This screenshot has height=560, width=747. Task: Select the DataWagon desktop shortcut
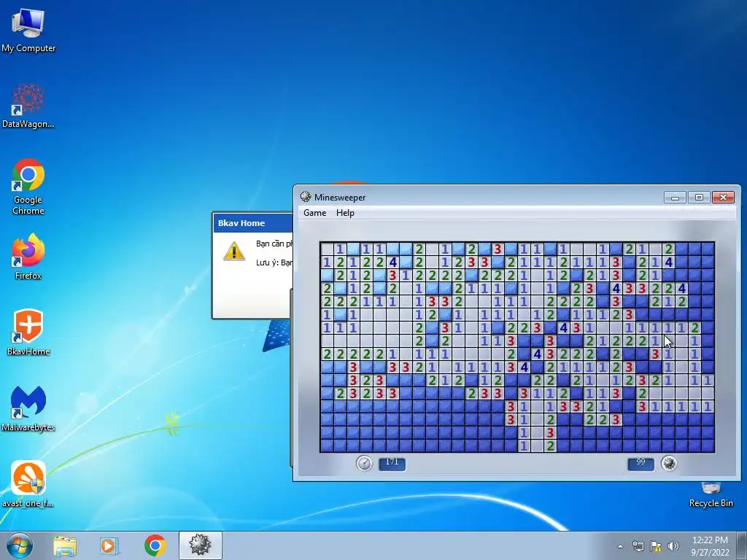click(x=28, y=106)
